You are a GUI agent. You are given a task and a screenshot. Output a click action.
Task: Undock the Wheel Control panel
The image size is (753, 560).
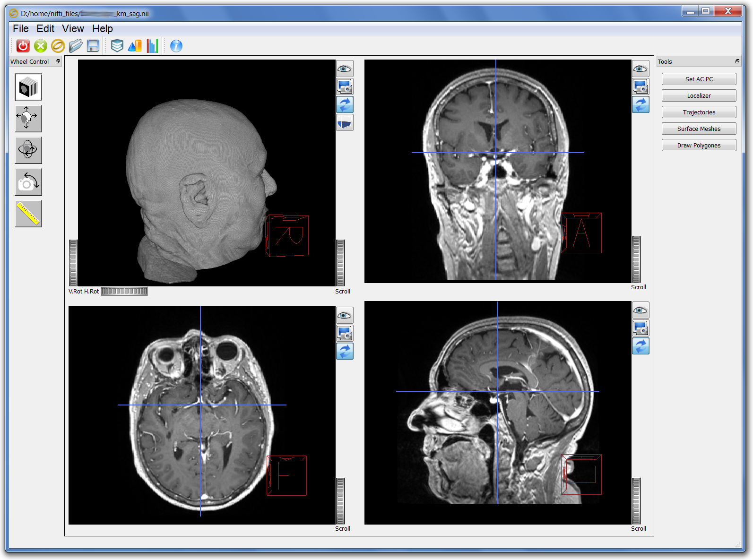tap(58, 61)
